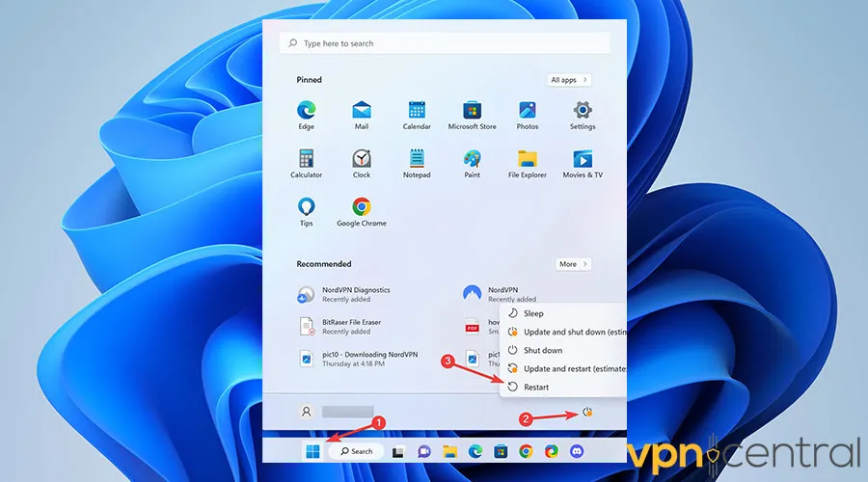This screenshot has width=868, height=482.
Task: Launch the Calendar app
Action: point(417,115)
